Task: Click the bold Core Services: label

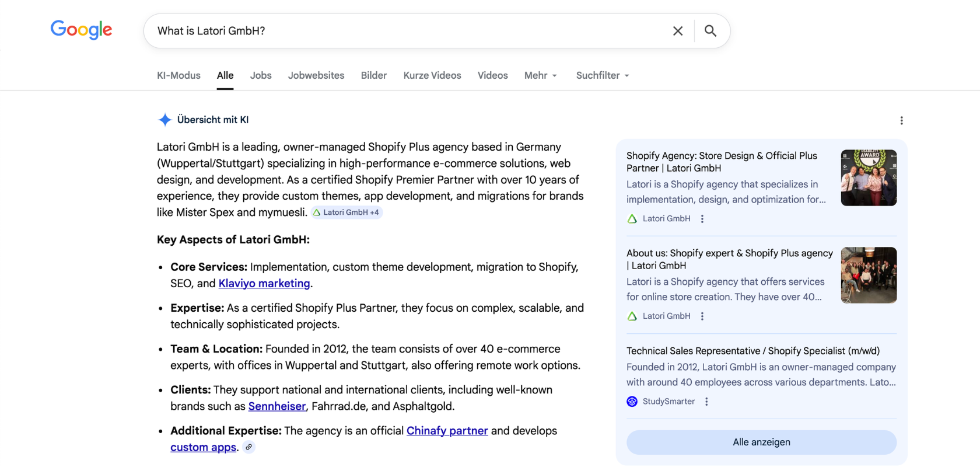Action: 209,267
